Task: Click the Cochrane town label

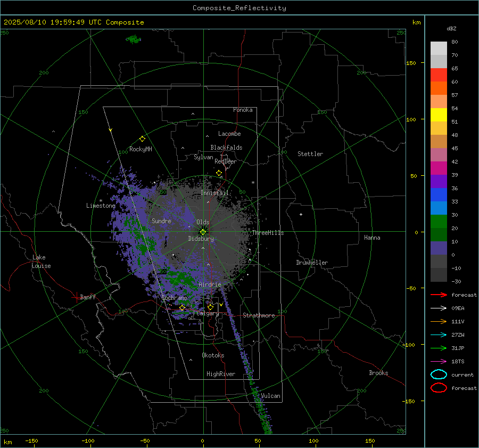Action: click(x=174, y=298)
